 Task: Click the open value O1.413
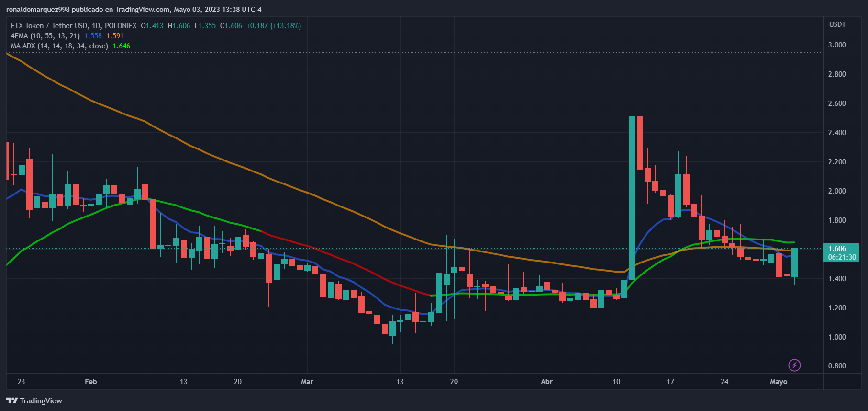pyautogui.click(x=152, y=26)
